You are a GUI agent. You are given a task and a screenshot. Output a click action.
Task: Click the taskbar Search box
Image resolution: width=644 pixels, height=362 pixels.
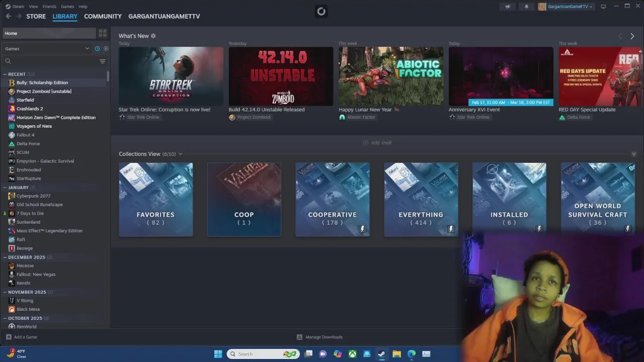pyautogui.click(x=263, y=354)
